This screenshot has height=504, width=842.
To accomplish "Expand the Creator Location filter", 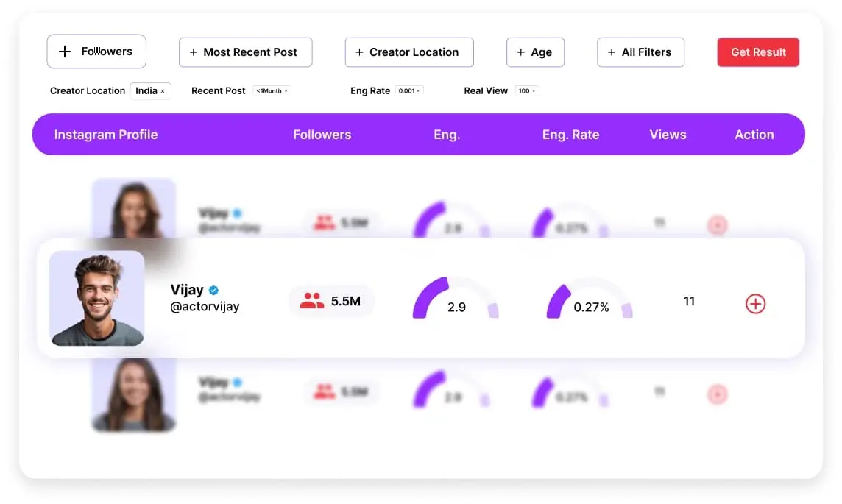I will (408, 52).
